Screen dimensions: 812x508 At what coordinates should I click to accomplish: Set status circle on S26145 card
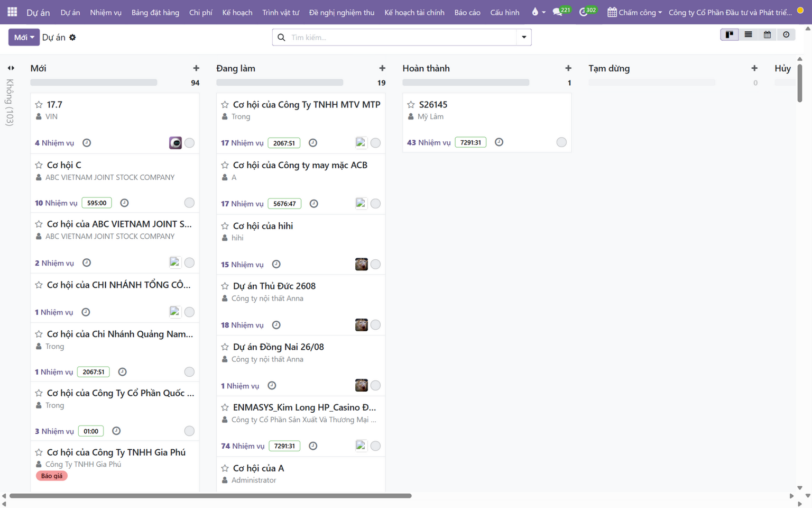(x=561, y=142)
